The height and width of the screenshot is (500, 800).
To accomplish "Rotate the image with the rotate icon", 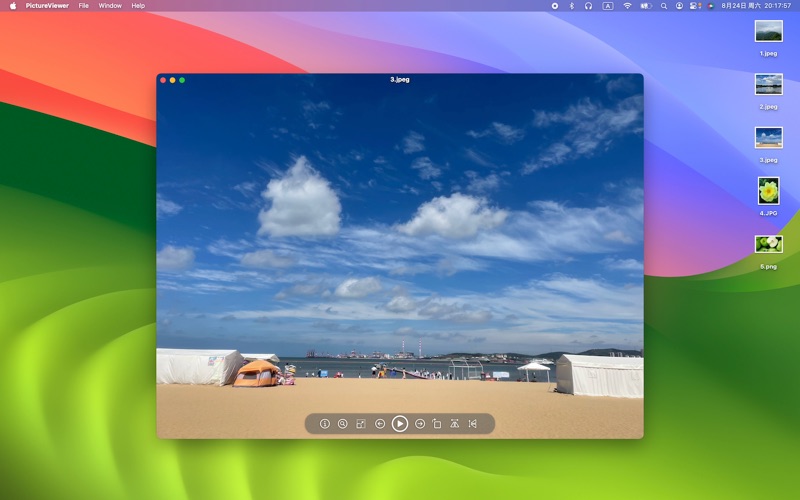I will tap(437, 424).
